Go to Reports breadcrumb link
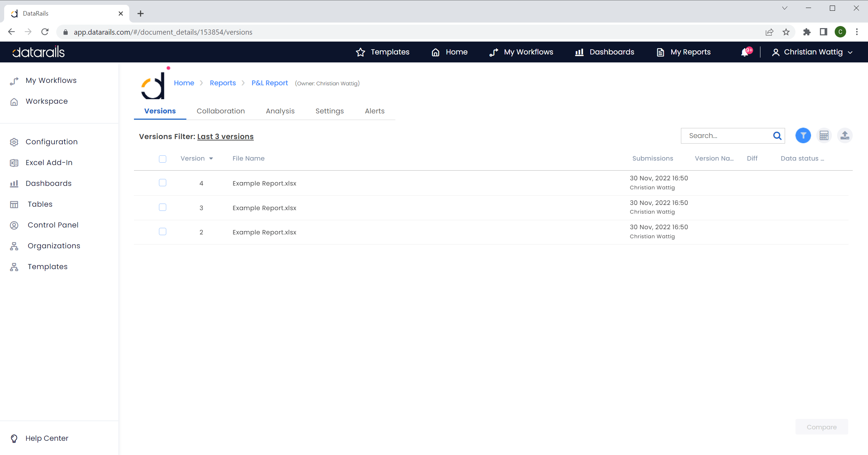 (222, 83)
